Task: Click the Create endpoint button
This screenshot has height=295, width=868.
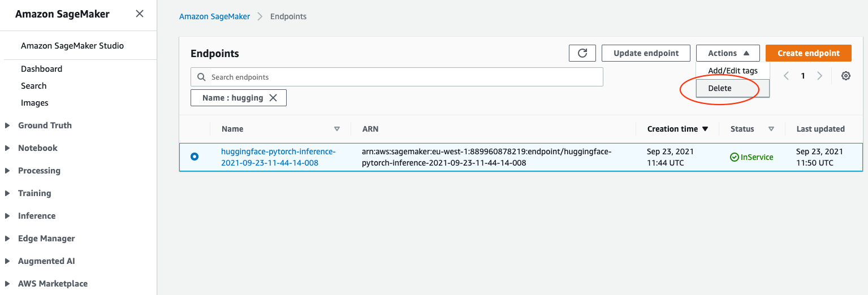Action: coord(809,53)
